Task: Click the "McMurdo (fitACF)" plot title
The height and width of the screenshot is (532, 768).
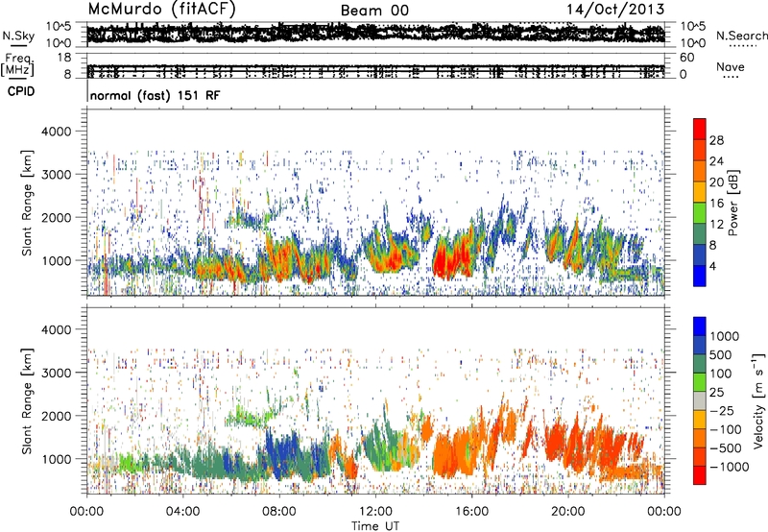Action: tap(161, 10)
